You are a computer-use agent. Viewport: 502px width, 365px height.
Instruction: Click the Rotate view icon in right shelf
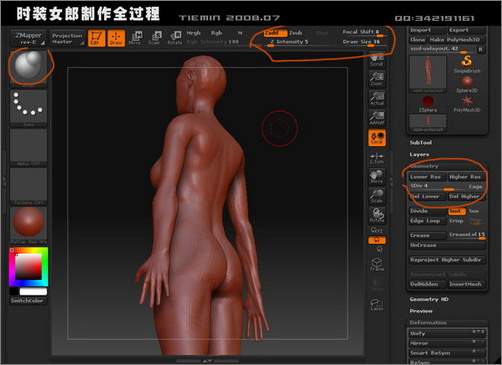click(x=377, y=215)
